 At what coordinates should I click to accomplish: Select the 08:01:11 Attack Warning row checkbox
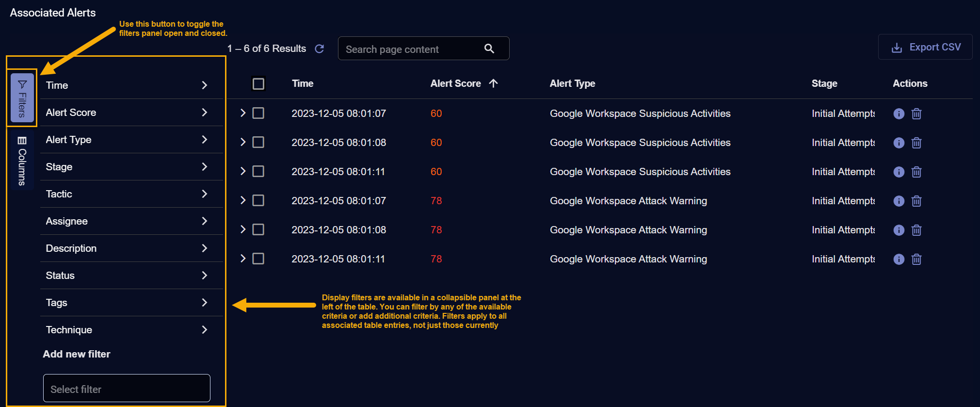[x=258, y=259]
